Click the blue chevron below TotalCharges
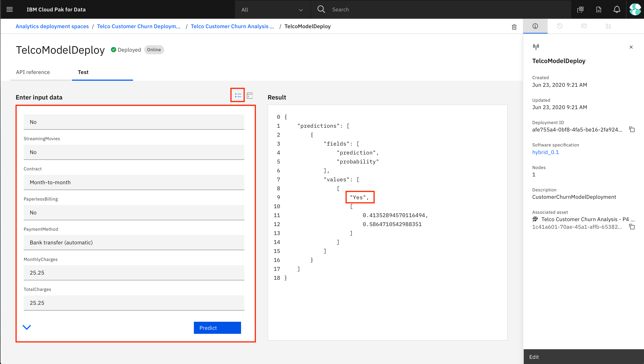The width and height of the screenshot is (644, 364). [x=27, y=327]
